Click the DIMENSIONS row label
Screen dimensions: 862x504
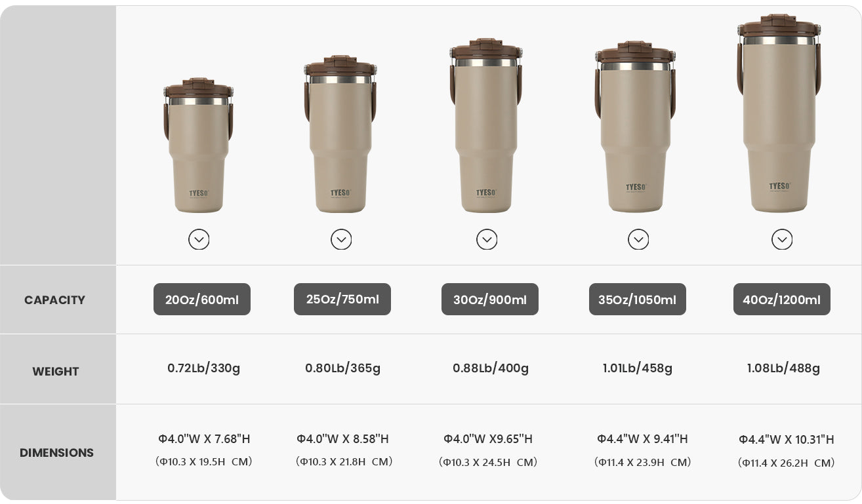click(x=56, y=453)
